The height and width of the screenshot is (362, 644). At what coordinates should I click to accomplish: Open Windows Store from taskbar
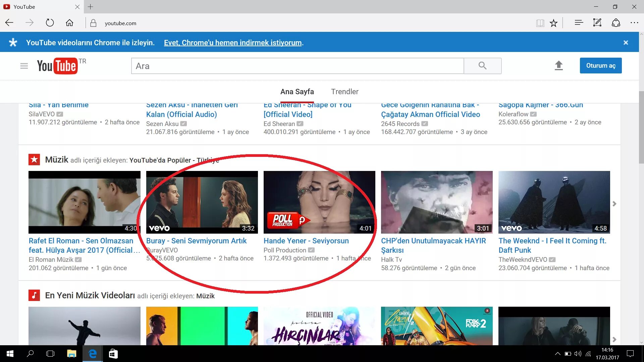(x=113, y=354)
